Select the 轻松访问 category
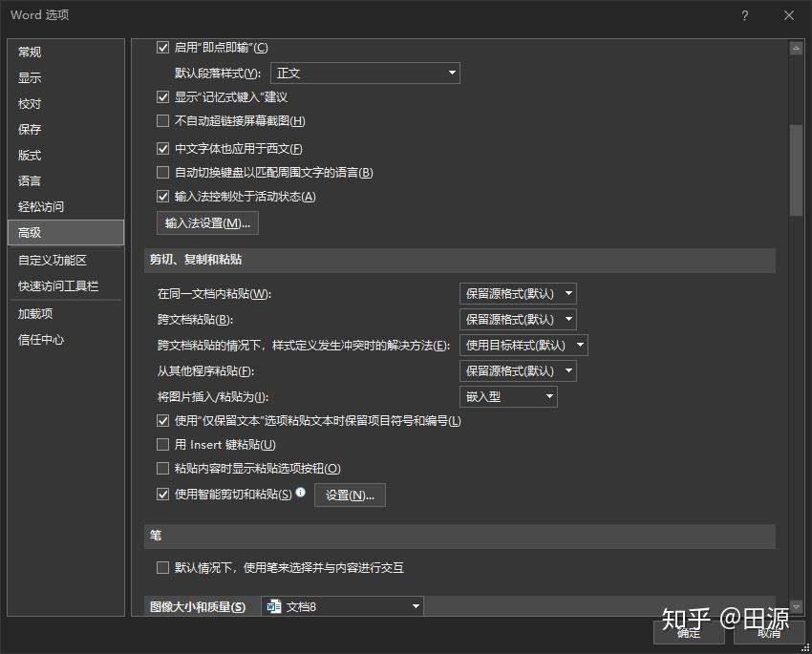 point(66,207)
